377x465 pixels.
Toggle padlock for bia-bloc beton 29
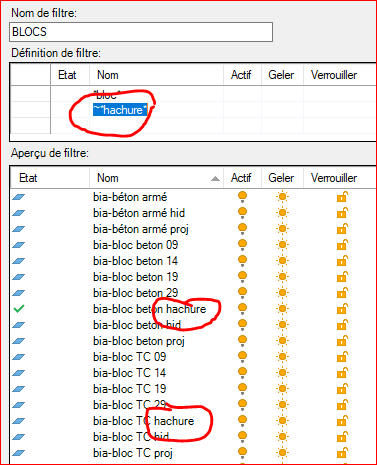tap(342, 293)
